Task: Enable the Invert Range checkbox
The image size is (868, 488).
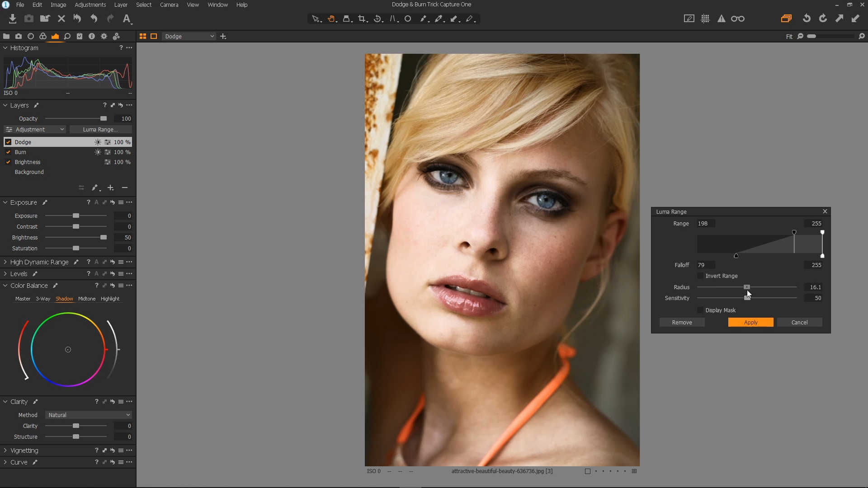Action: (700, 276)
